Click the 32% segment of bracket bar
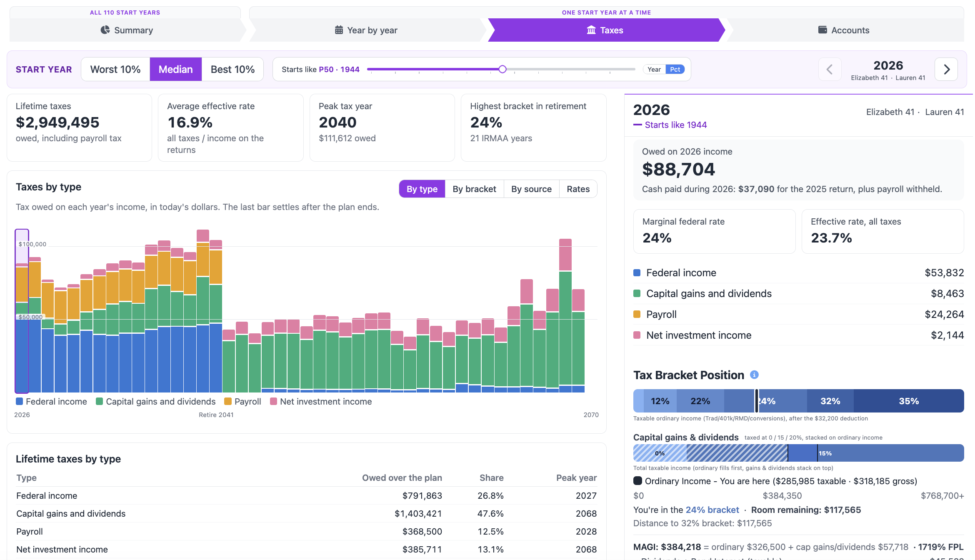Viewport: 975px width, 560px height. point(830,401)
